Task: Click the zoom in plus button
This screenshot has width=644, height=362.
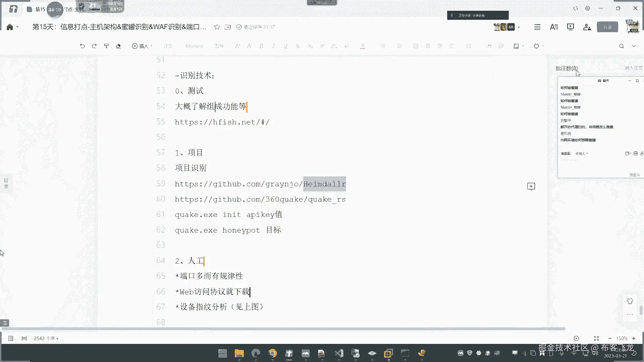Action: click(x=634, y=339)
